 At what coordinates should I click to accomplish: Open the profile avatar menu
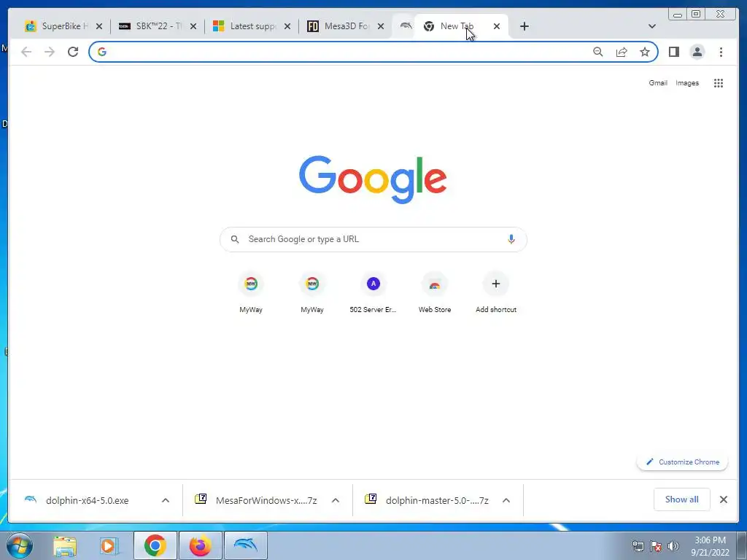click(697, 52)
